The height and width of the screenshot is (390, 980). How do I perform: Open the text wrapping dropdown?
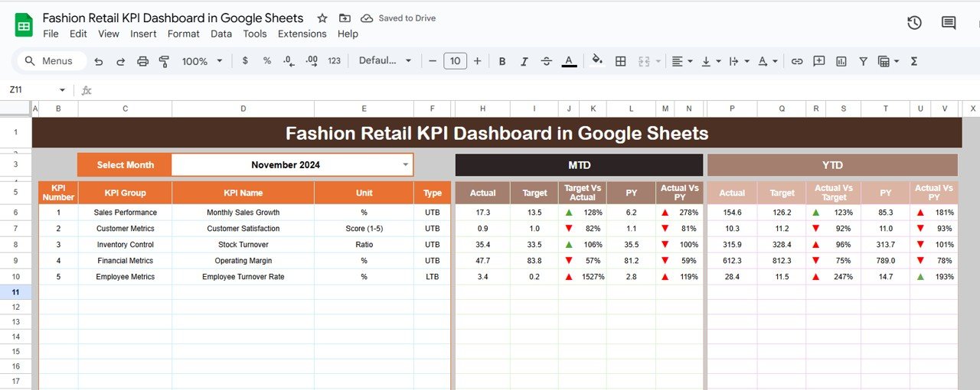pos(738,61)
